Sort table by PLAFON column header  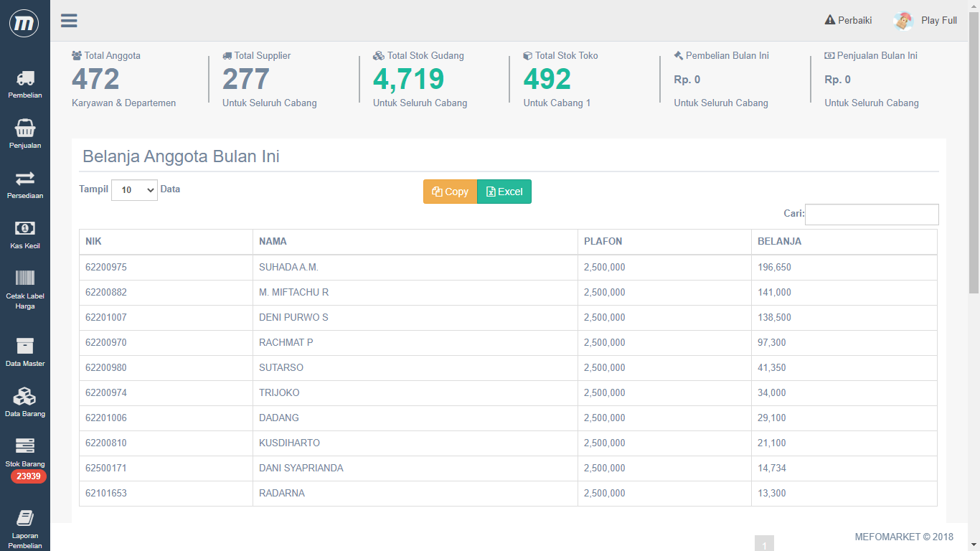pos(665,242)
